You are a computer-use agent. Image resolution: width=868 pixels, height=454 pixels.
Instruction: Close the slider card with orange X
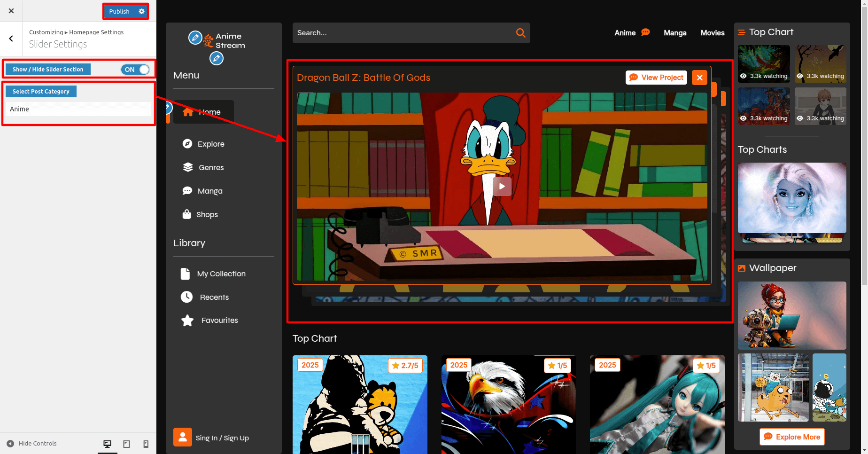click(699, 78)
